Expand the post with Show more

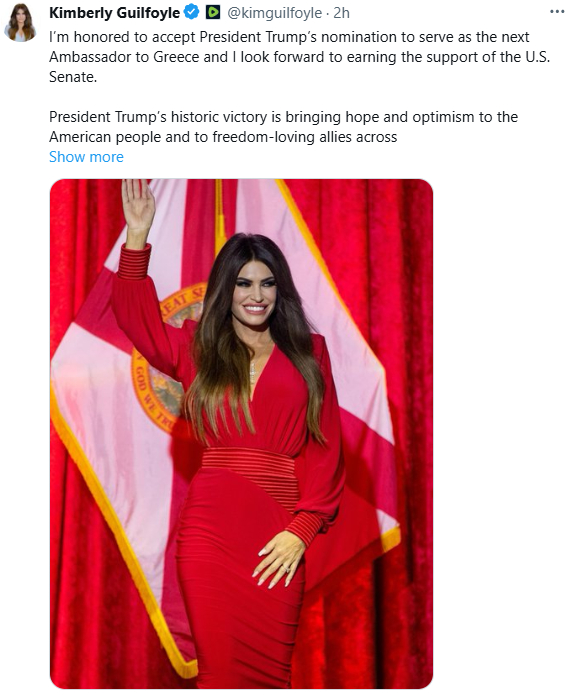pyautogui.click(x=86, y=157)
